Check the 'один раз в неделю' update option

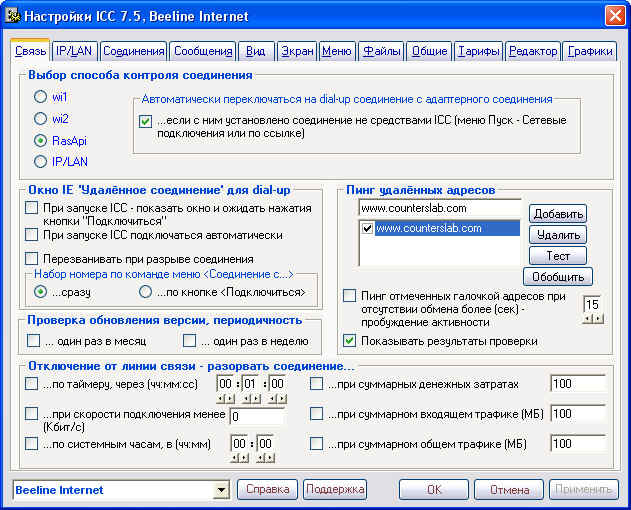click(x=190, y=341)
